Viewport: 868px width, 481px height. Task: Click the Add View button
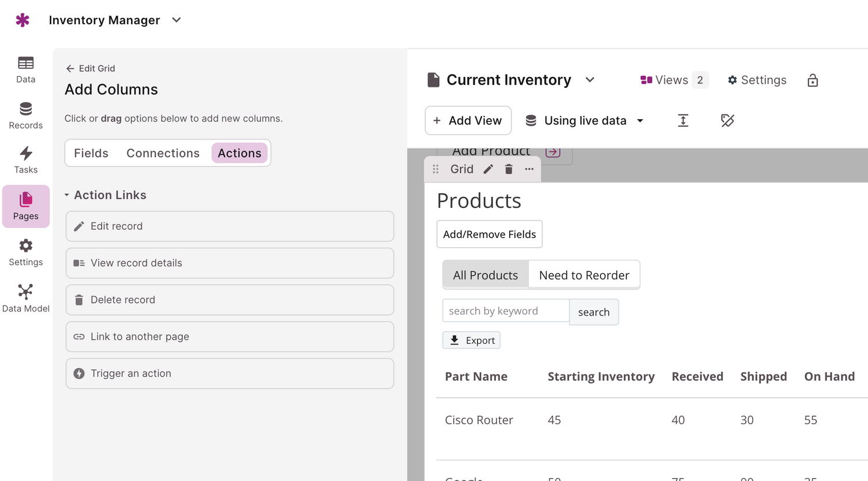pos(468,120)
